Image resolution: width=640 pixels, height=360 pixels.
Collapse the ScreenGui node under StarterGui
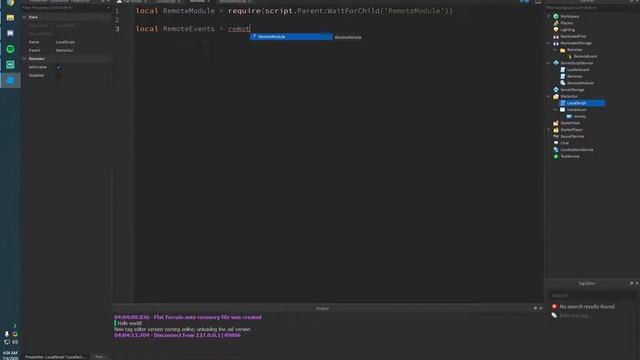(555, 110)
